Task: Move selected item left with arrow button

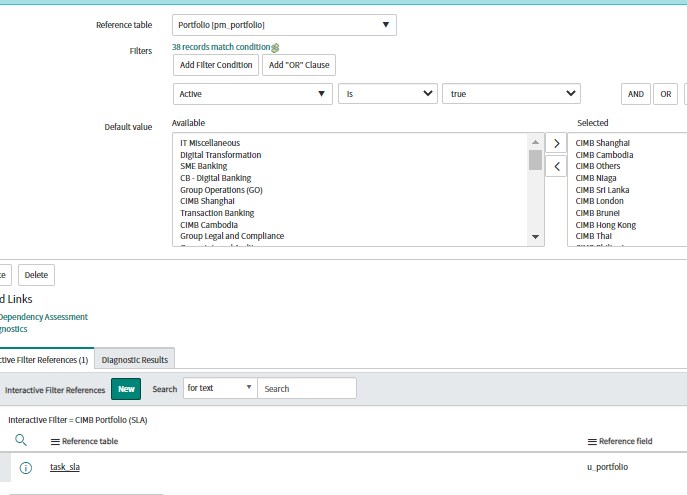Action: click(x=556, y=166)
